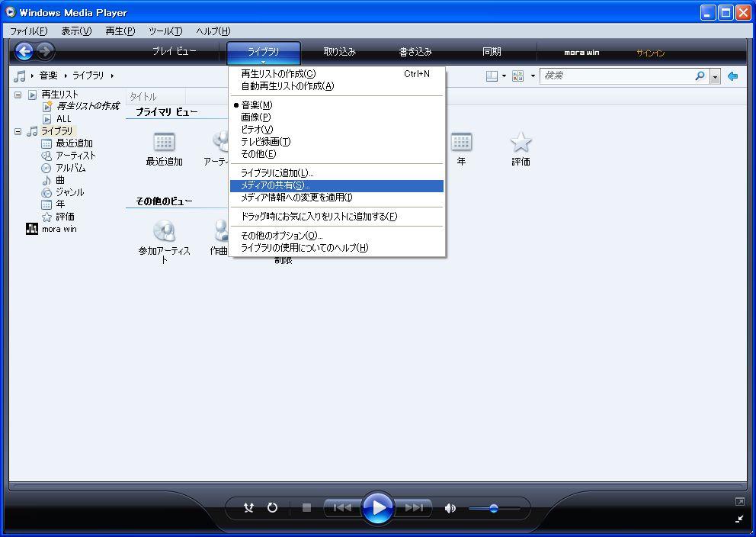Viewport: 756px width, 537px height.
Task: Switch to プレイ ビュー tab
Action: [174, 51]
